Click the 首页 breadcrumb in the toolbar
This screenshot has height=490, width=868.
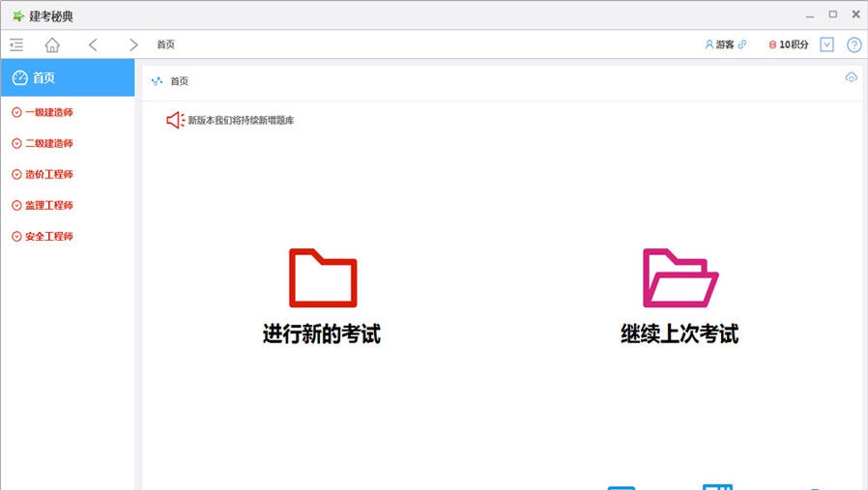pyautogui.click(x=165, y=44)
